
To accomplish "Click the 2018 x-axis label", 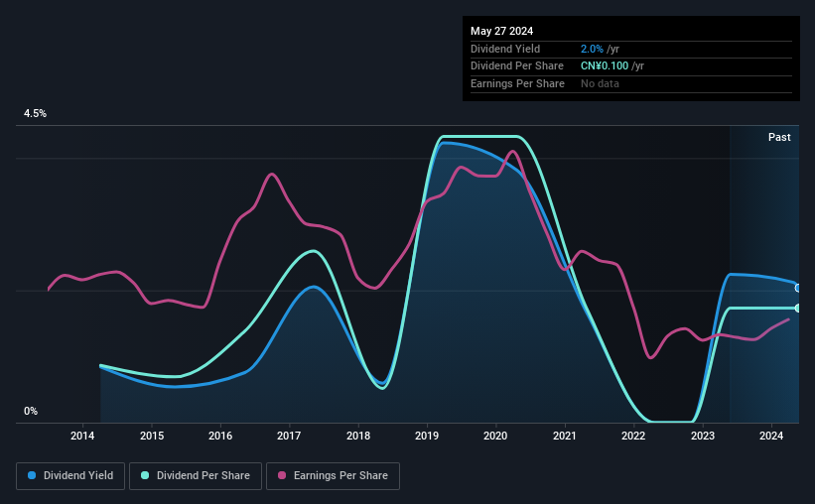I will click(x=358, y=436).
